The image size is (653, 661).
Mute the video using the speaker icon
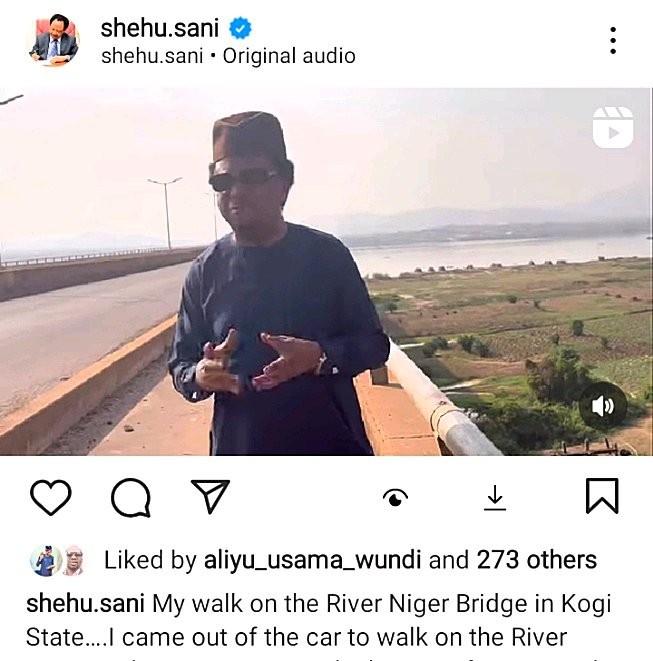(x=603, y=406)
